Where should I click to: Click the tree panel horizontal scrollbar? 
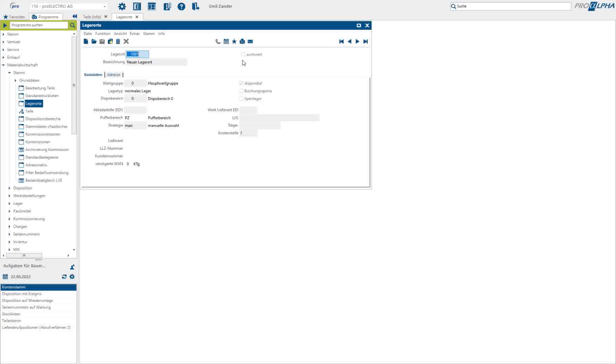(x=24, y=255)
